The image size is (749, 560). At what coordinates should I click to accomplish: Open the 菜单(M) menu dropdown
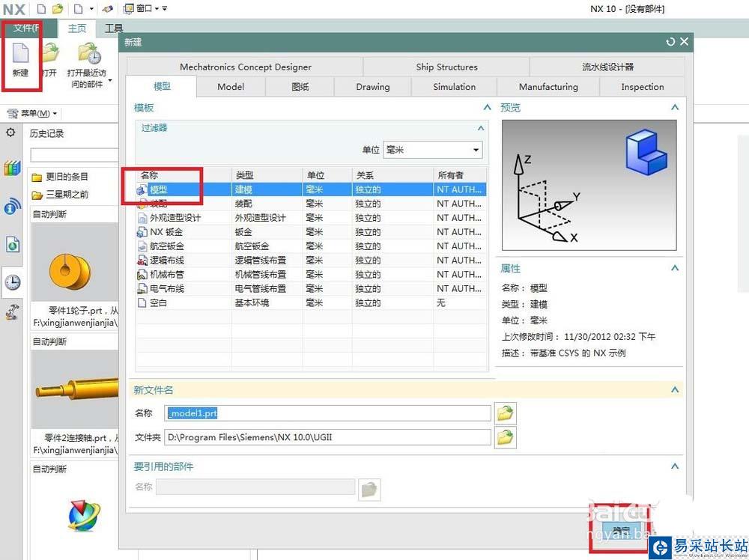[32, 113]
